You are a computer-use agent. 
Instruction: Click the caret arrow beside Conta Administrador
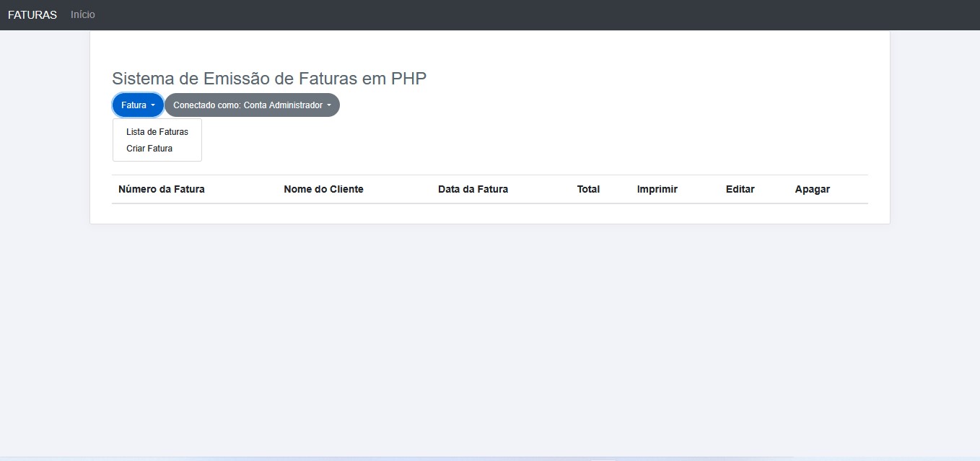329,105
